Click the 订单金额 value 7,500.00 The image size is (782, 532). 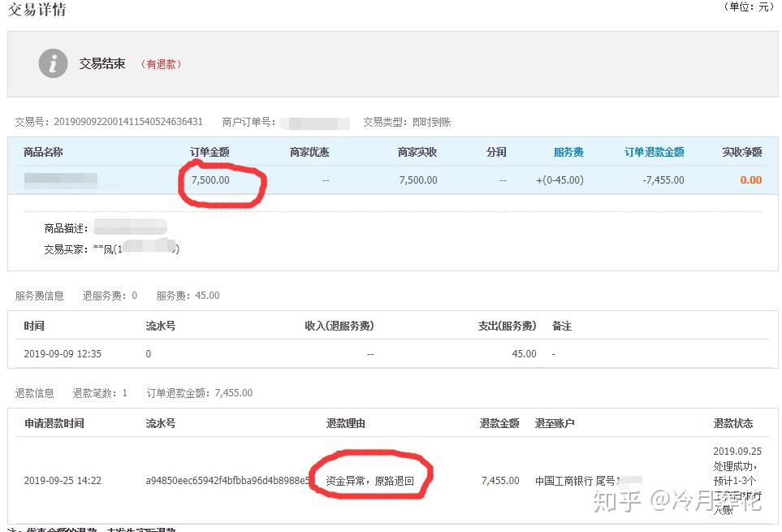(210, 180)
